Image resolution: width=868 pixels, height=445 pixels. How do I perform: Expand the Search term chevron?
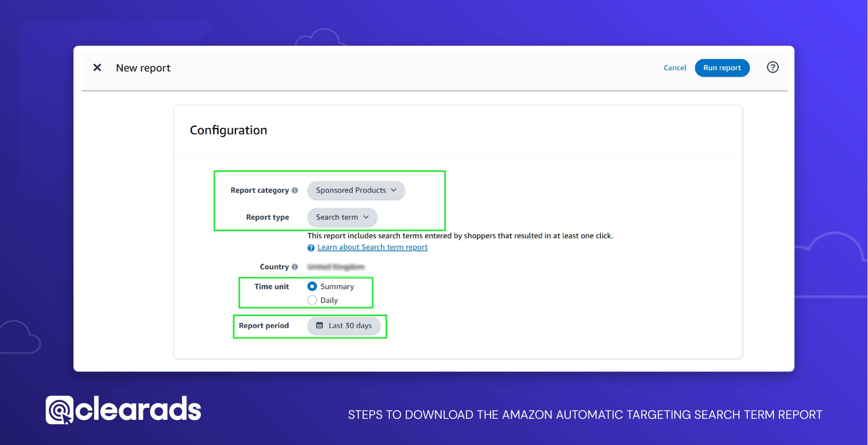pos(366,217)
